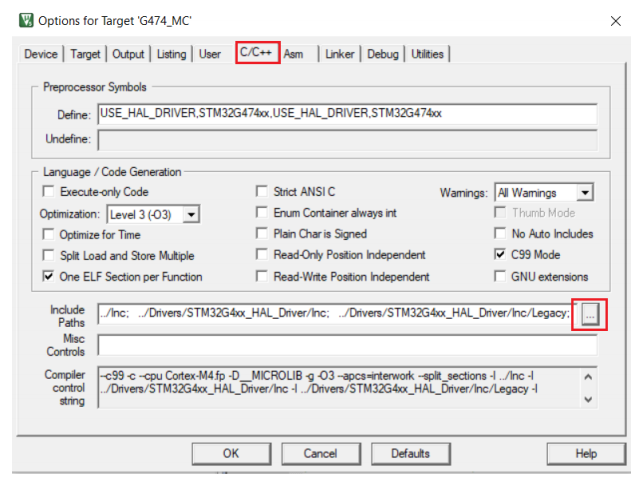Viewport: 637px width, 482px height.
Task: Switch to the Device tab
Action: [41, 54]
